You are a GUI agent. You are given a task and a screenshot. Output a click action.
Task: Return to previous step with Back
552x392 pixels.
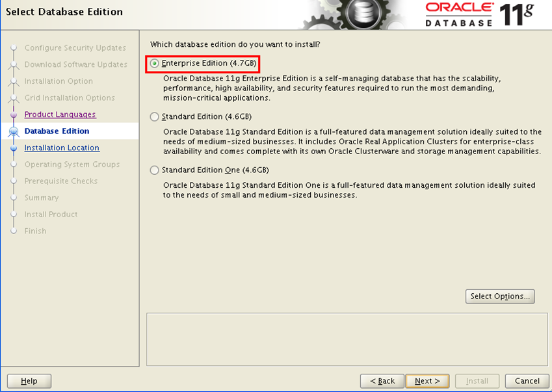(382, 381)
